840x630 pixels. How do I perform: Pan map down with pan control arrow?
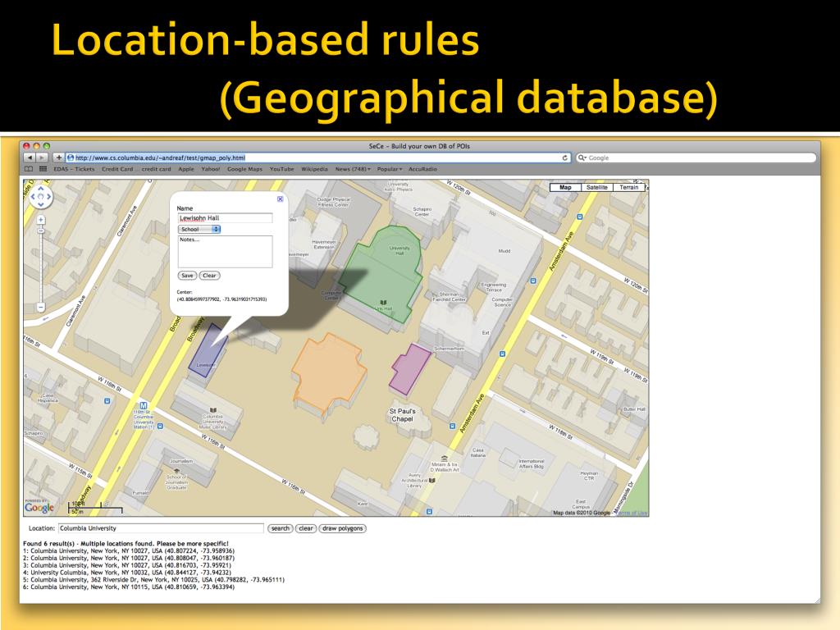41,204
